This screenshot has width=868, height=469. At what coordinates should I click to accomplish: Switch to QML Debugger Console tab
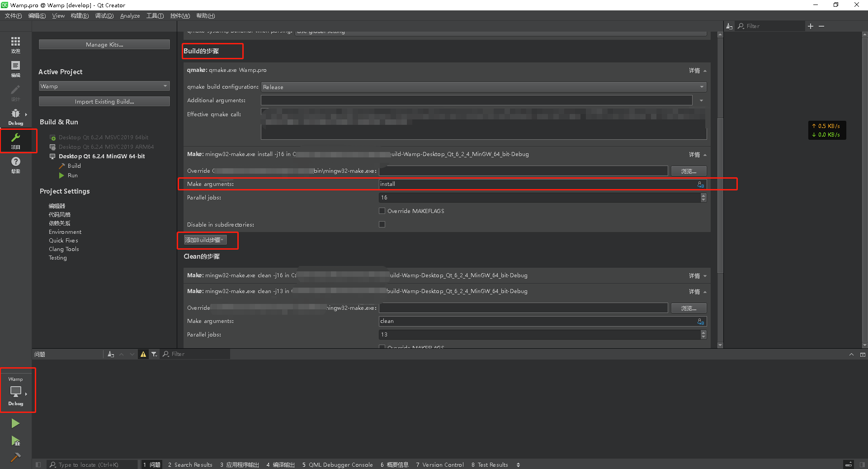[x=338, y=464]
